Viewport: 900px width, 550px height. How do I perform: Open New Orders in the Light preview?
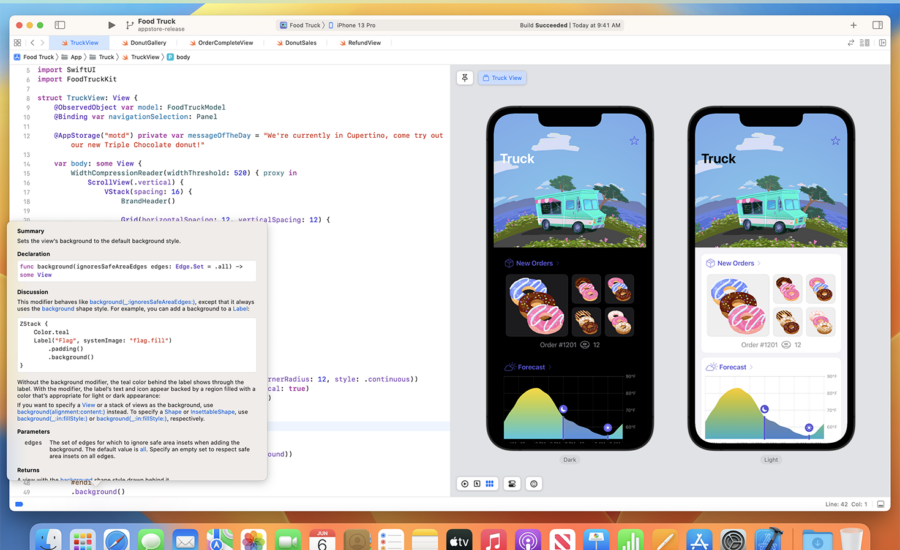point(733,263)
